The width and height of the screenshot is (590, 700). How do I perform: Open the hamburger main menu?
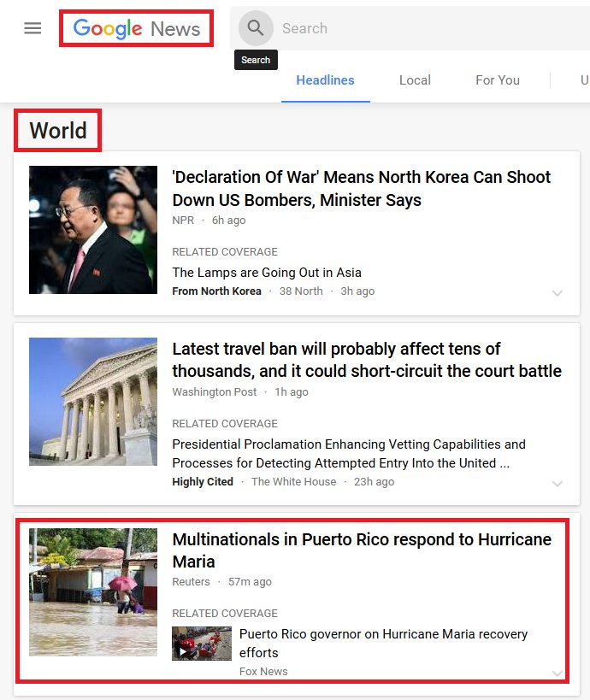(32, 28)
